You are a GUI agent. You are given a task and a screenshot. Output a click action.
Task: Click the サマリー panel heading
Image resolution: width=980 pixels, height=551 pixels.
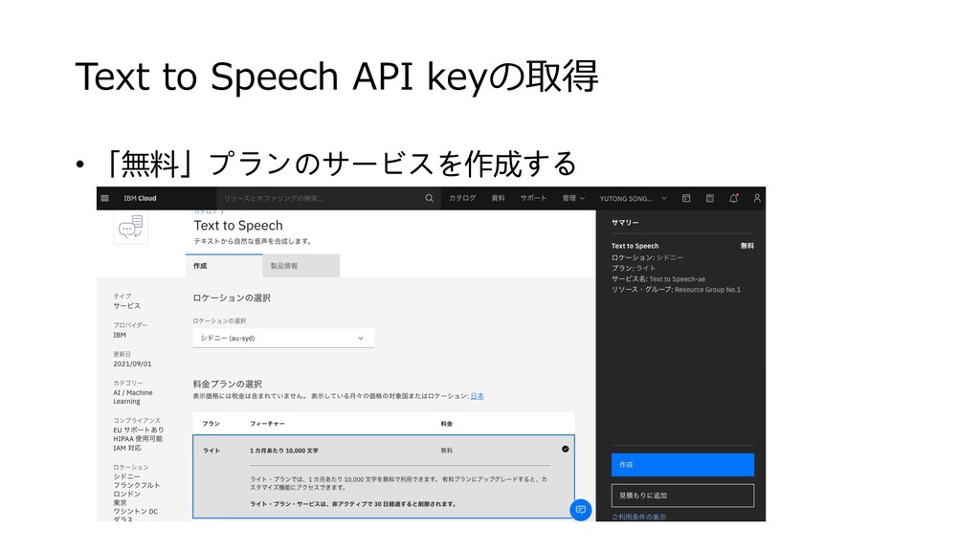[625, 222]
